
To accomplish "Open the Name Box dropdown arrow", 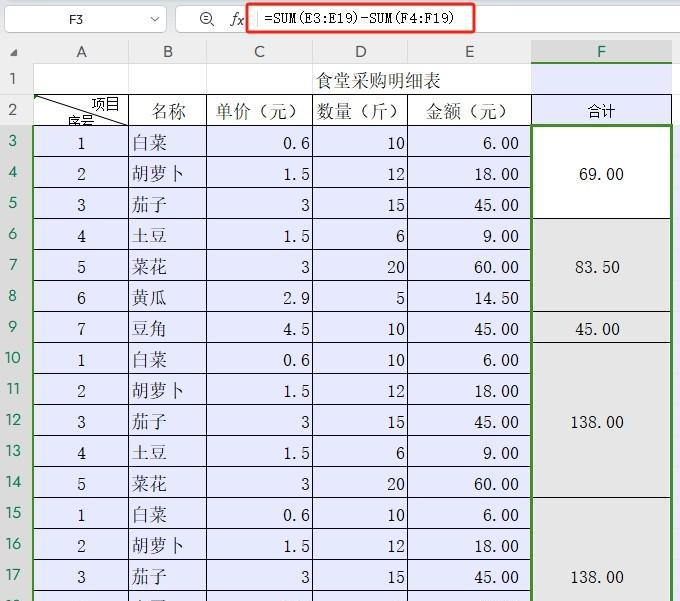I will [x=155, y=20].
